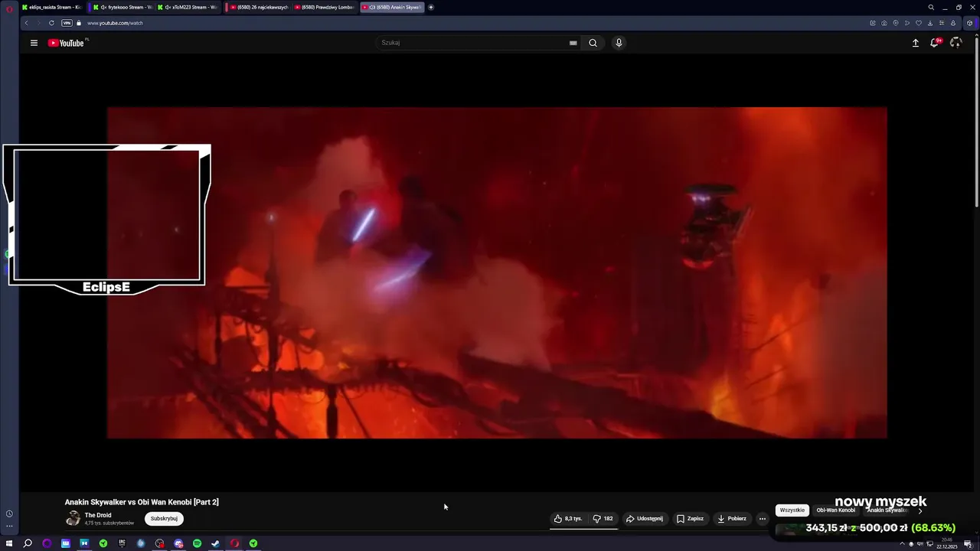Download video with Pobierz button
Image resolution: width=980 pixels, height=551 pixels.
click(x=731, y=518)
